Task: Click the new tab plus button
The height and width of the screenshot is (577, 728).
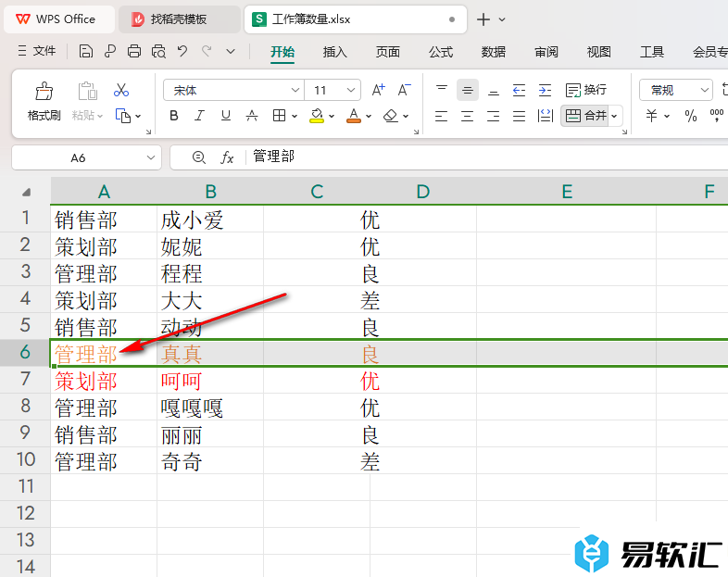Action: coord(483,19)
